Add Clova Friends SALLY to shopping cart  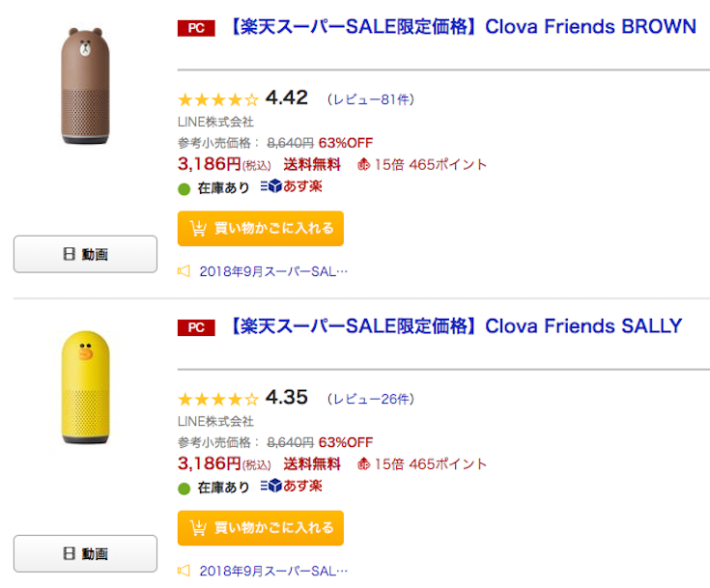tap(261, 528)
